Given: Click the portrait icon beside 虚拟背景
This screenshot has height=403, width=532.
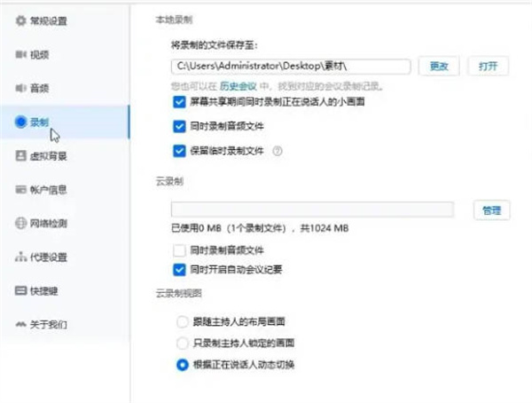Looking at the screenshot, I should tap(21, 155).
